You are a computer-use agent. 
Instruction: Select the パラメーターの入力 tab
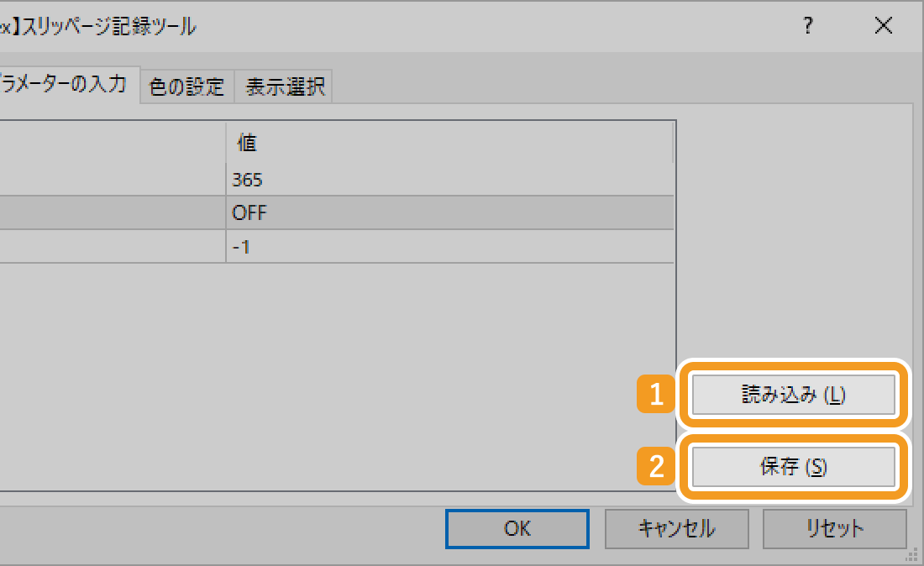[63, 86]
